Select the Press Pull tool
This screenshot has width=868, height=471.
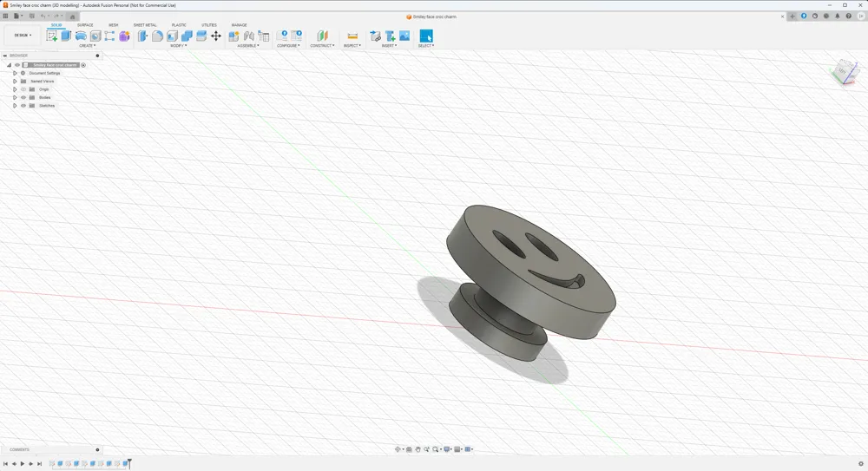coord(143,36)
